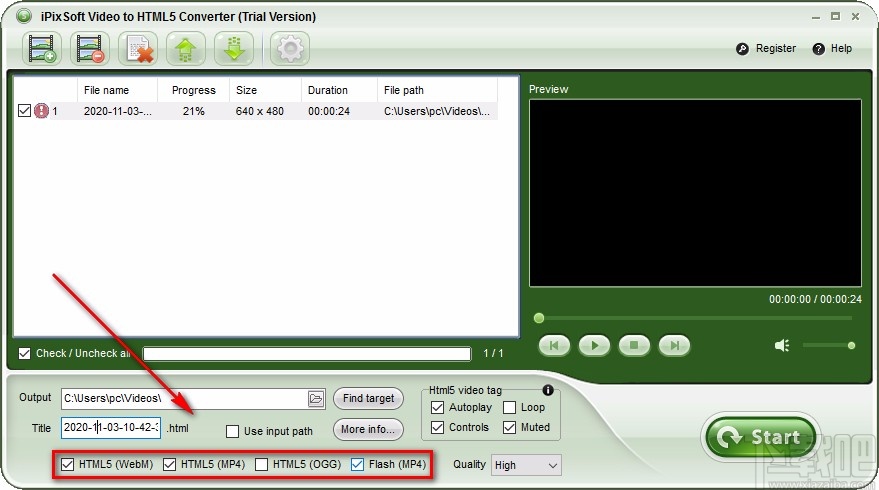
Task: Click the 21% progress cell
Action: click(193, 111)
